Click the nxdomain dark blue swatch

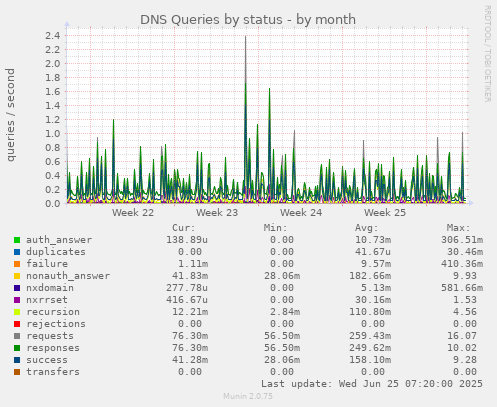[x=17, y=288]
